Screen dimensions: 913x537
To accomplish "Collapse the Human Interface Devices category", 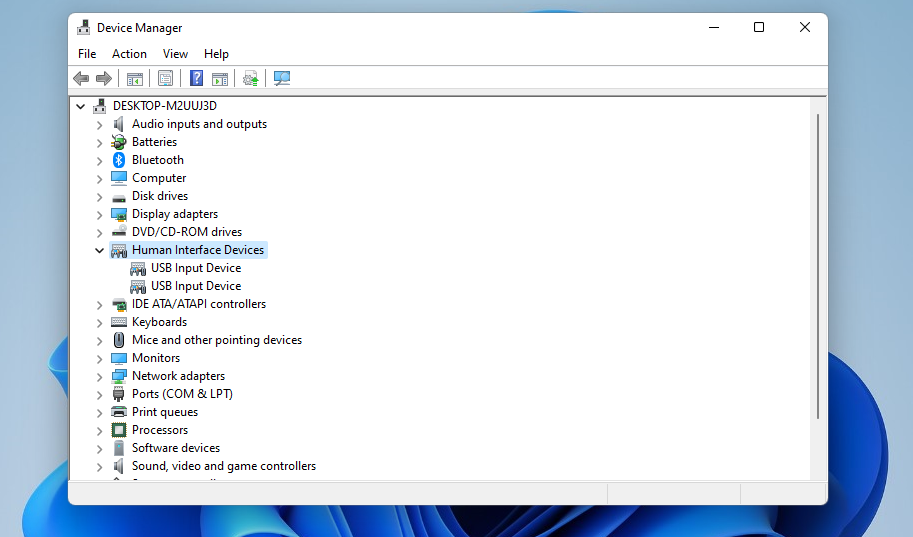I will coord(99,250).
